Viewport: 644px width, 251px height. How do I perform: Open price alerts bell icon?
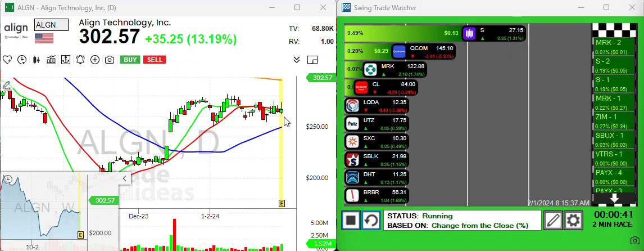pyautogui.click(x=80, y=60)
